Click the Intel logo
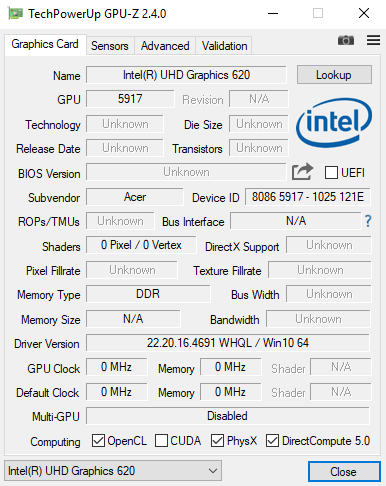The height and width of the screenshot is (486, 386). [x=334, y=123]
